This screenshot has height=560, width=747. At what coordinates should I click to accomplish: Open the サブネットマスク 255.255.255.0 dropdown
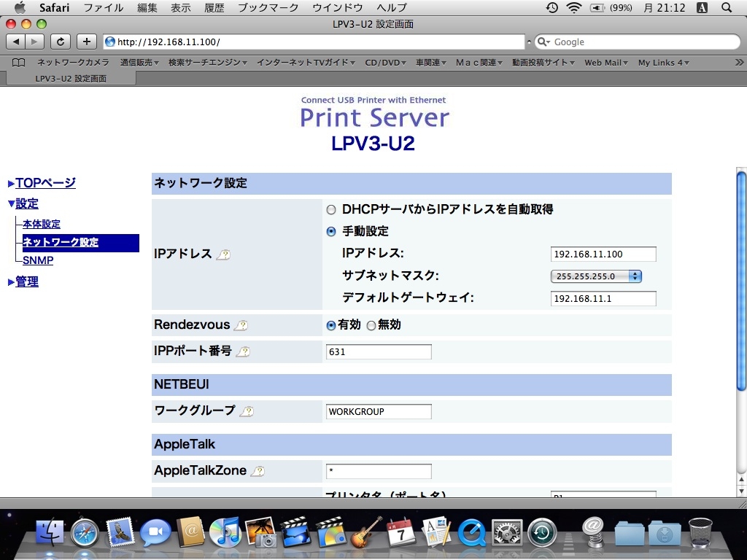pyautogui.click(x=596, y=276)
